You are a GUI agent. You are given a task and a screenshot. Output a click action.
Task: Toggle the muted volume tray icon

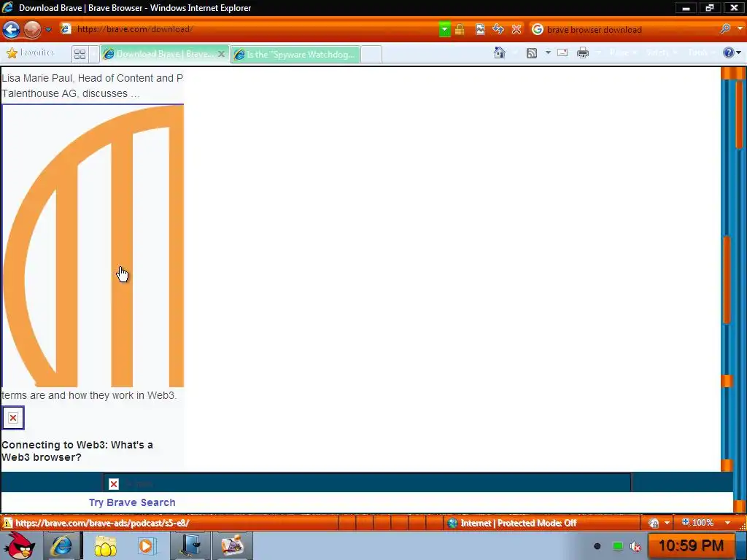coord(635,546)
